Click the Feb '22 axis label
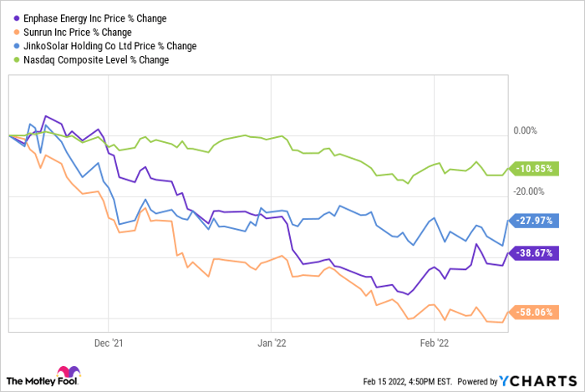The width and height of the screenshot is (585, 392). pyautogui.click(x=434, y=343)
